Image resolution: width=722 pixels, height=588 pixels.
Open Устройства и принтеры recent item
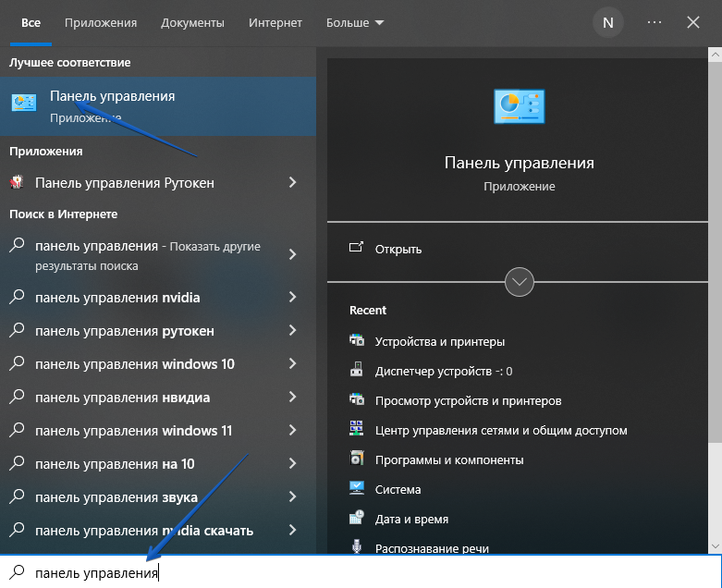[439, 341]
